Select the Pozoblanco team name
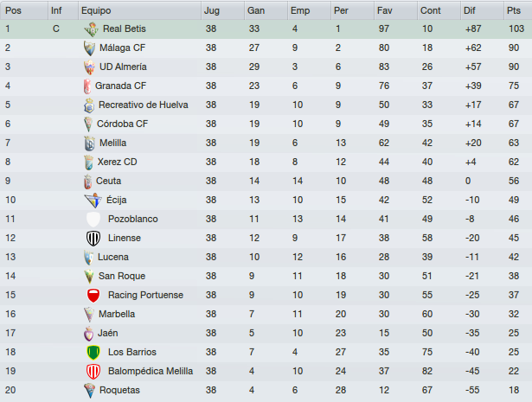Screen dimensions: 532x402 (x=133, y=219)
